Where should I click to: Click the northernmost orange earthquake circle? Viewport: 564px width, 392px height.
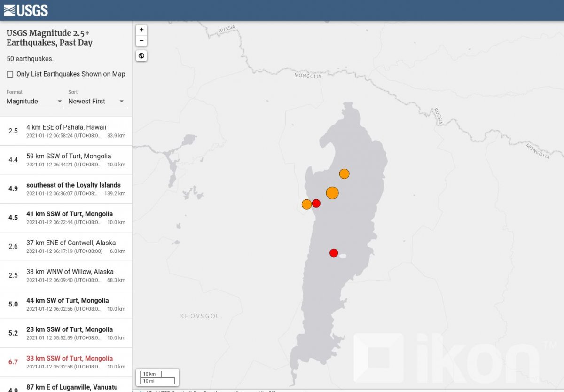pos(344,174)
